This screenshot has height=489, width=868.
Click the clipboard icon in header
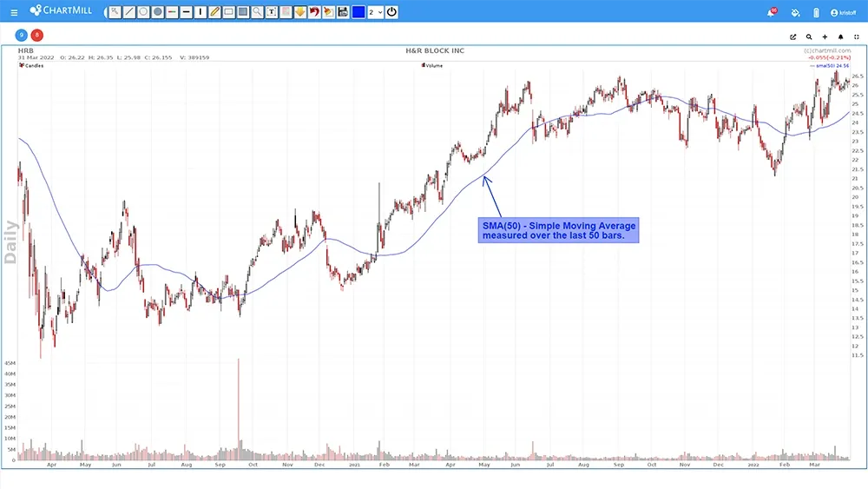click(x=816, y=13)
